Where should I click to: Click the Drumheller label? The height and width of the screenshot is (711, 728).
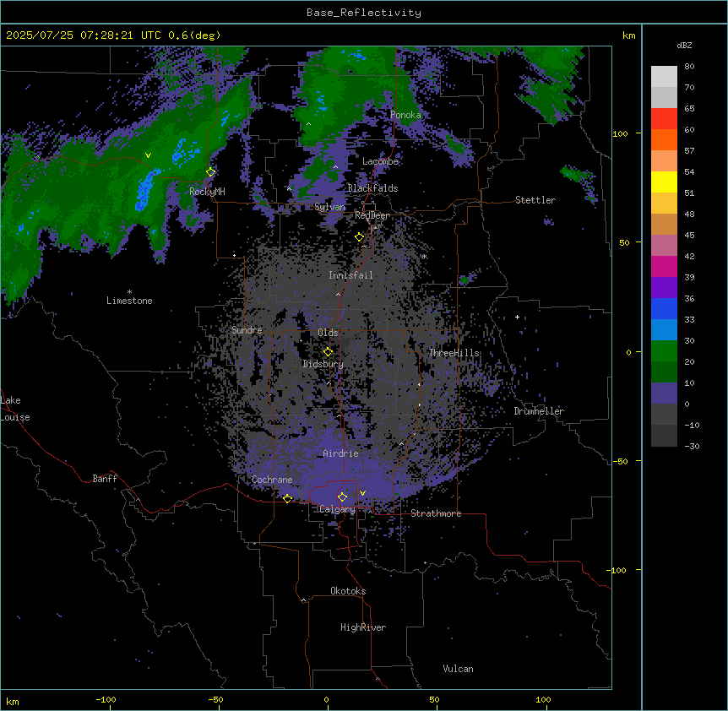[x=539, y=411]
